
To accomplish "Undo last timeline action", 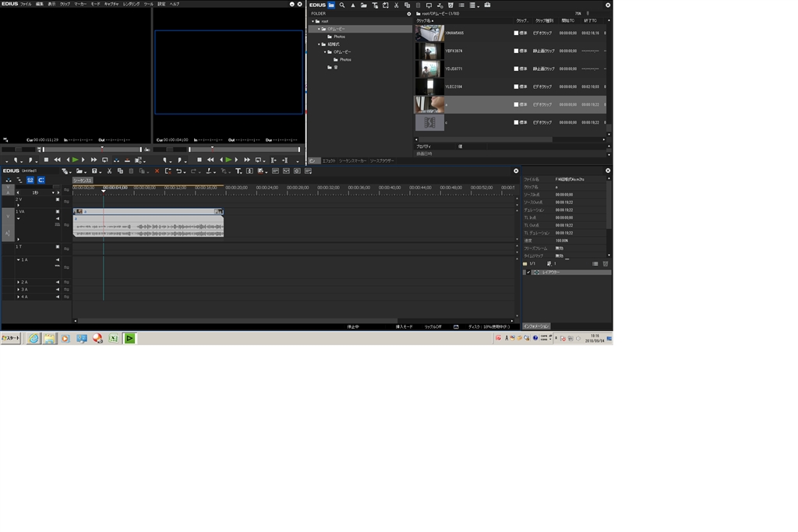I will pos(178,171).
